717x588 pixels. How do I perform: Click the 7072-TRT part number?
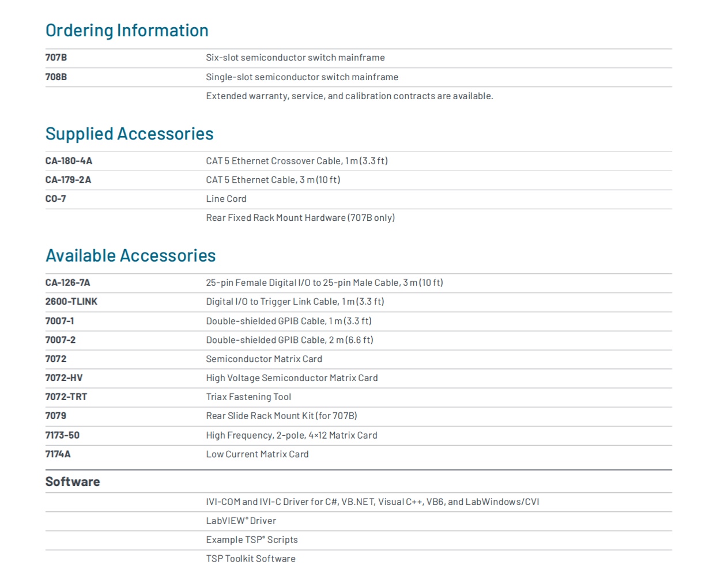coord(66,397)
